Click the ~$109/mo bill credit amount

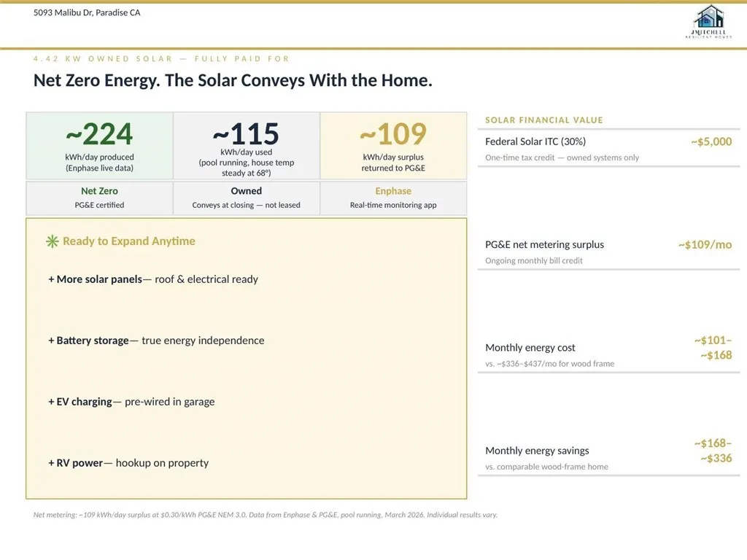(x=704, y=245)
